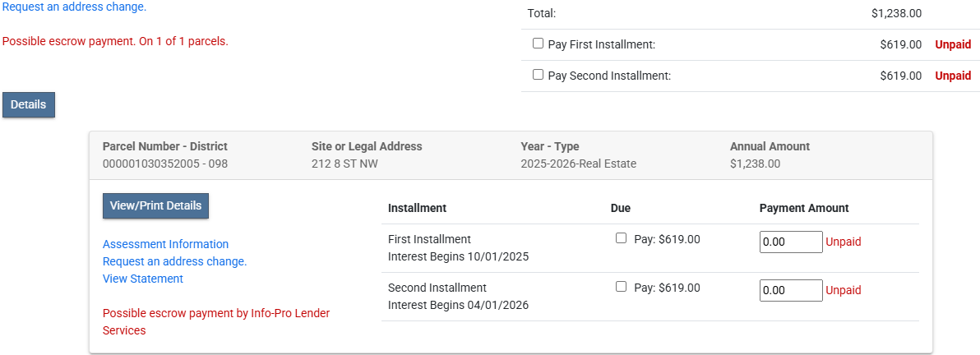Viewport: 980px width, 355px height.
Task: Tick Second Installment Pay: $619.00 checkbox in parcel
Action: [x=621, y=287]
